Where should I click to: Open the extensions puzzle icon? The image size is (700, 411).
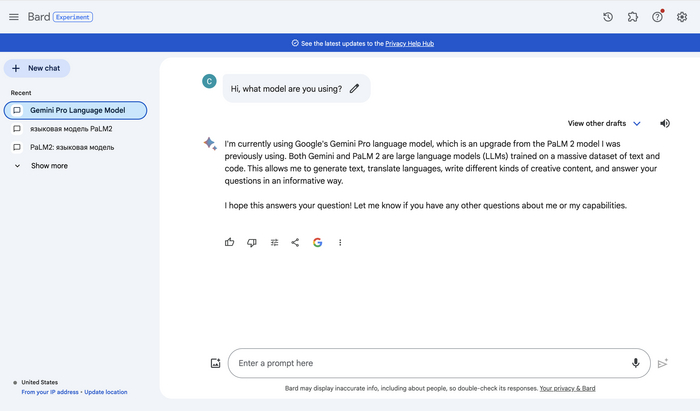(633, 17)
